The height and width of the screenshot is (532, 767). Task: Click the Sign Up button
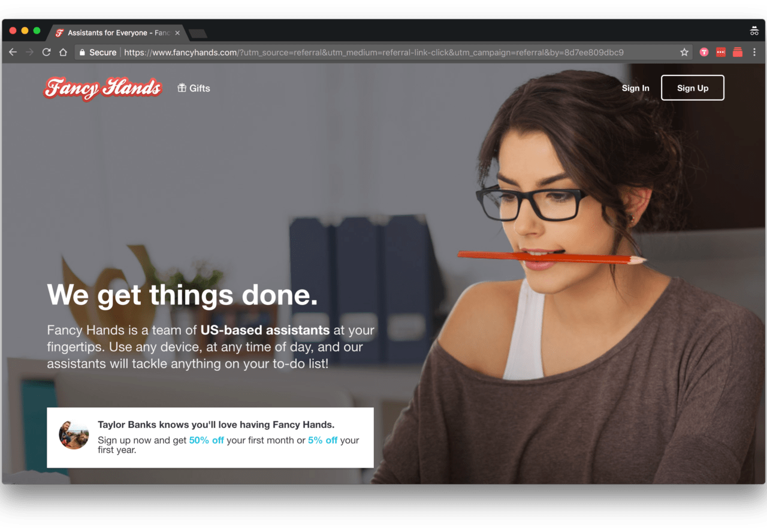(693, 88)
